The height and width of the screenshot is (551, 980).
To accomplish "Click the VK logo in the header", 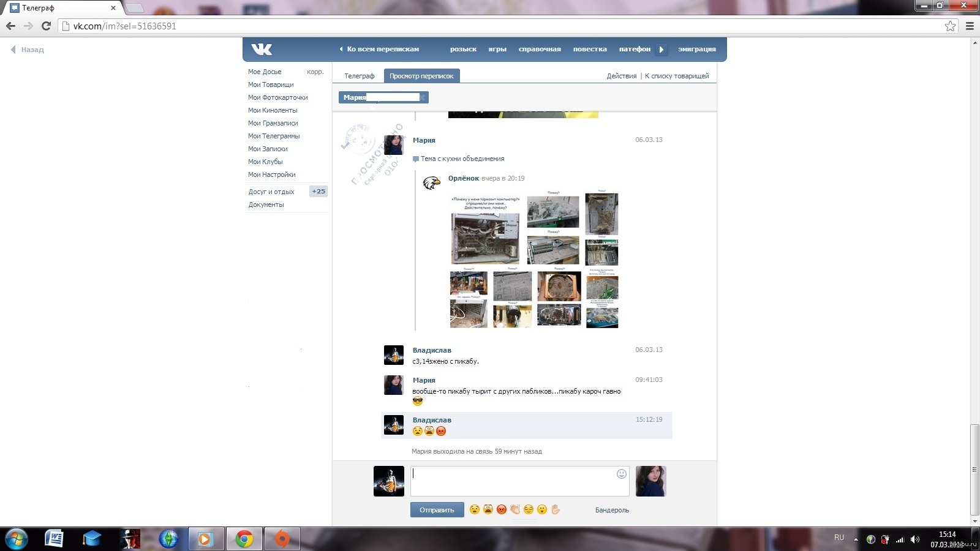I will tap(262, 50).
